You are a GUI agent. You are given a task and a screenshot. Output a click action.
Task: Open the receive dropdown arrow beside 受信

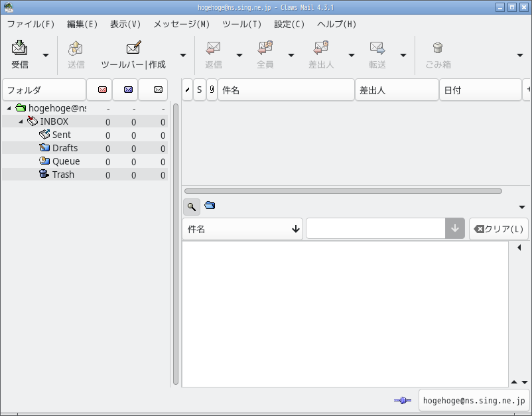point(46,55)
